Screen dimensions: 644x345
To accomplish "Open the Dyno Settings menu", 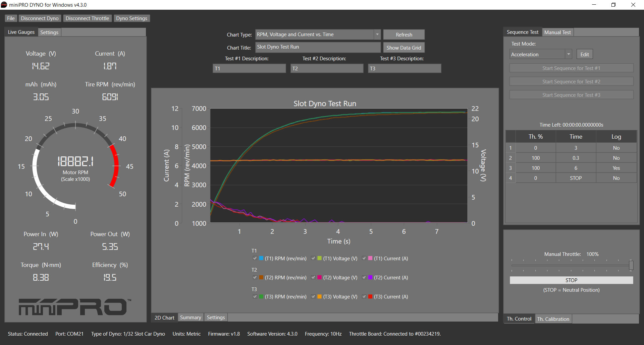I will (131, 18).
